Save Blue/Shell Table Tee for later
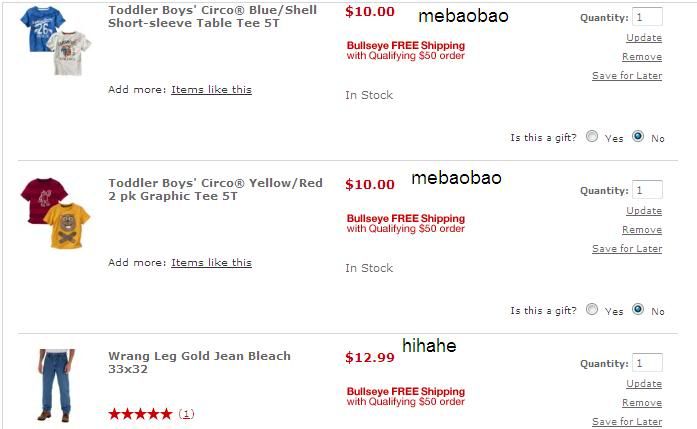 point(627,76)
